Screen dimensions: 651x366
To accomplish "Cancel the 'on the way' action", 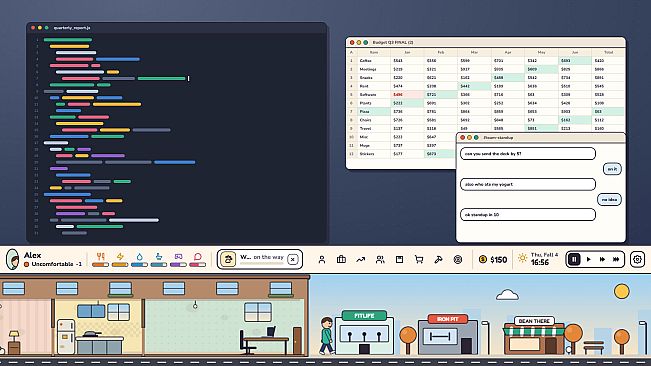I will [x=293, y=259].
